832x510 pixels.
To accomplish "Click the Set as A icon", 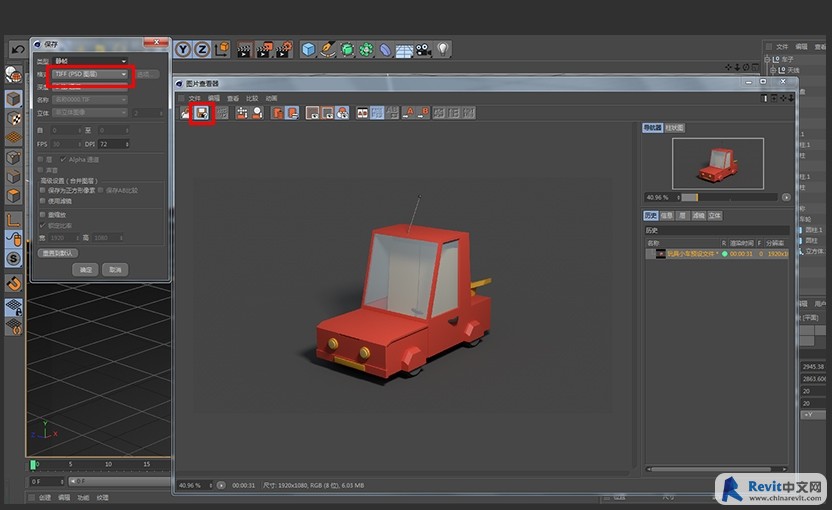I will (408, 113).
